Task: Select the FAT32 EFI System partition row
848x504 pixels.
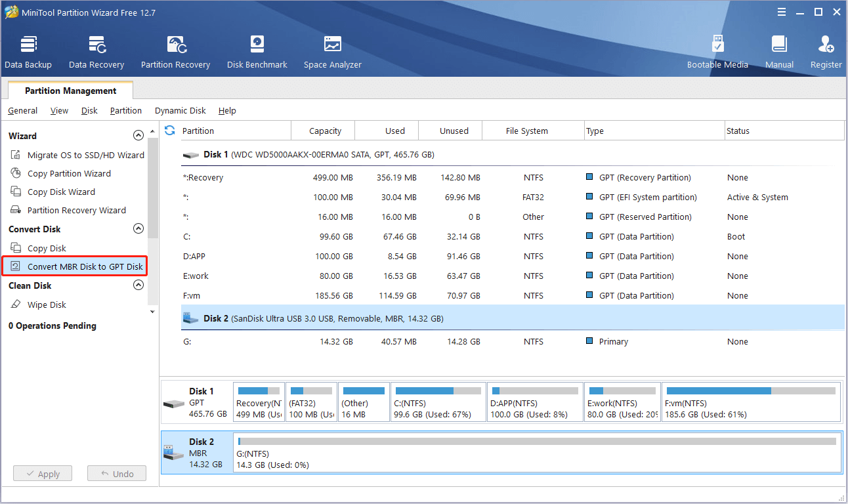Action: [513, 197]
